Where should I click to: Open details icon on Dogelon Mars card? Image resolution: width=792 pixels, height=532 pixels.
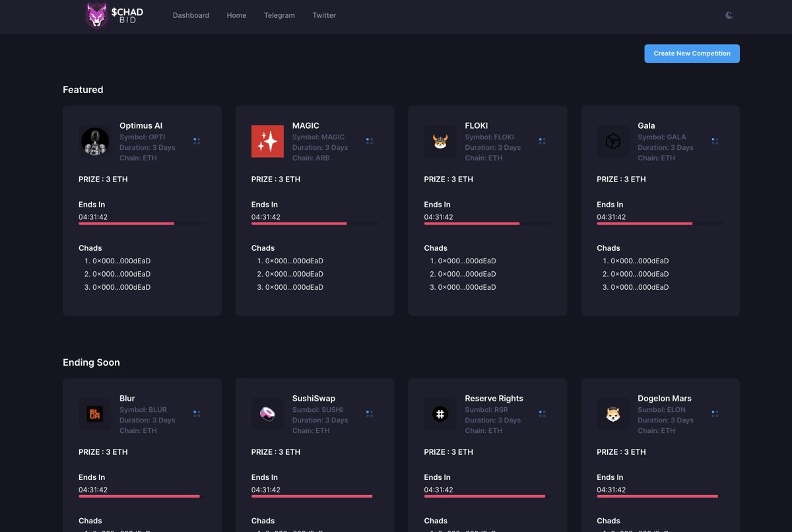click(715, 413)
